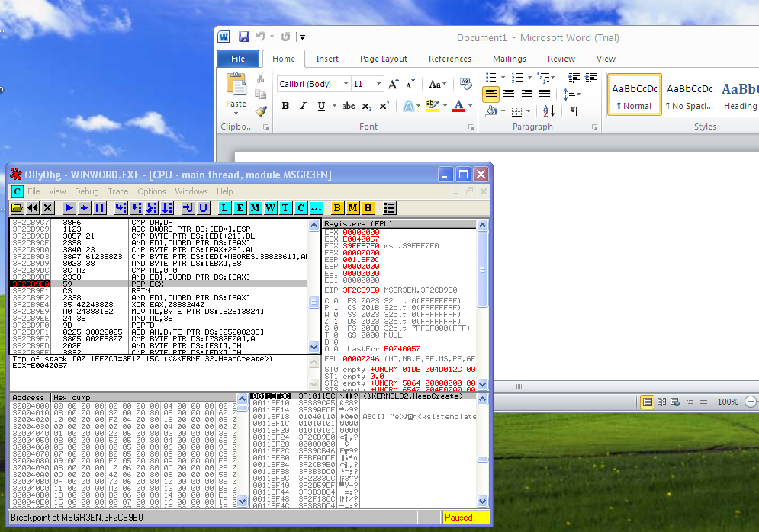Pause execution using the OllyDbg pause icon
This screenshot has width=759, height=532.
pos(100,208)
